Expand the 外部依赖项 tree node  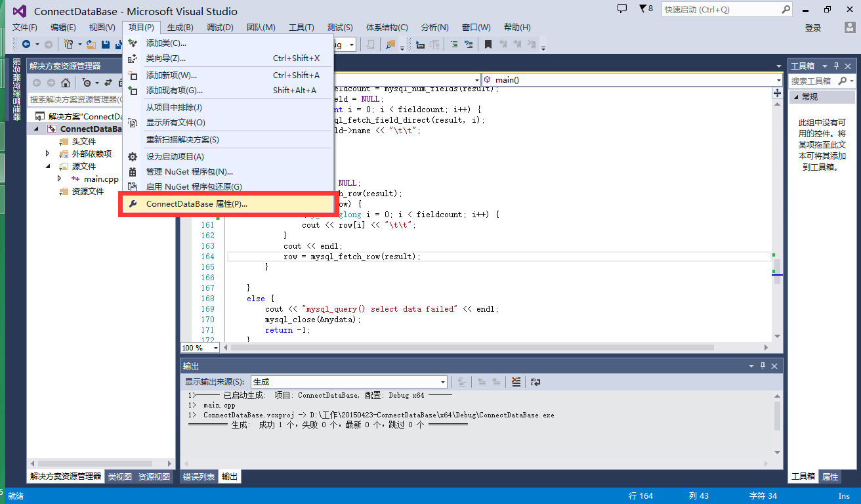[x=47, y=154]
